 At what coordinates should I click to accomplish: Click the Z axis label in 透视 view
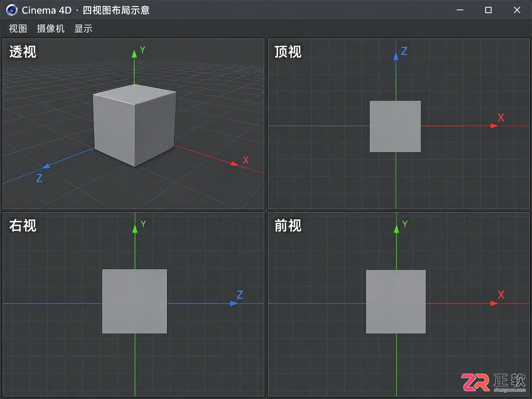[x=39, y=178]
